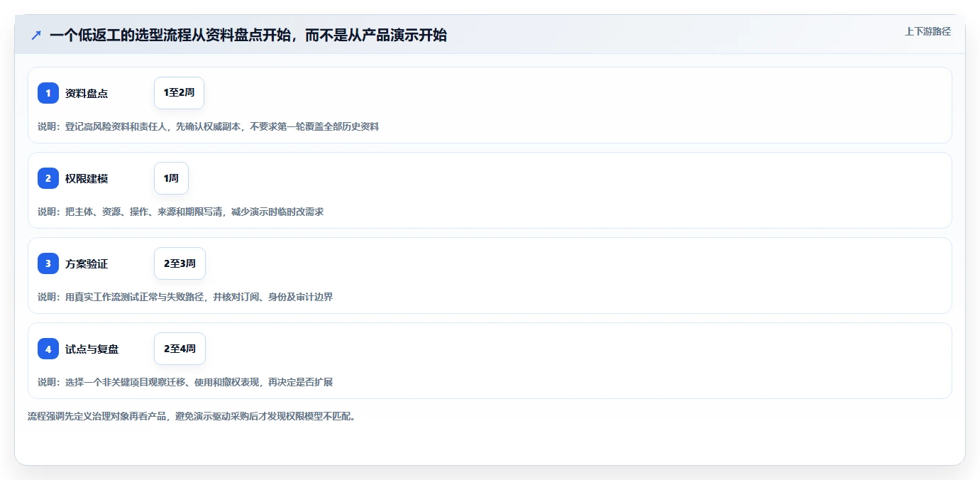Click the number 2 badge for 权限建模
This screenshot has height=480, width=980.
(x=48, y=178)
